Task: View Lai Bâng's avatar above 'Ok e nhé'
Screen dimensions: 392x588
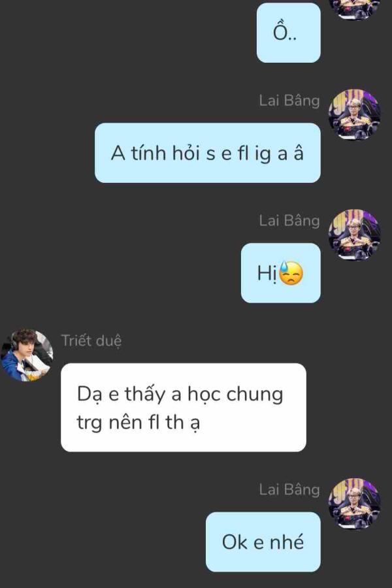Action: click(x=355, y=504)
